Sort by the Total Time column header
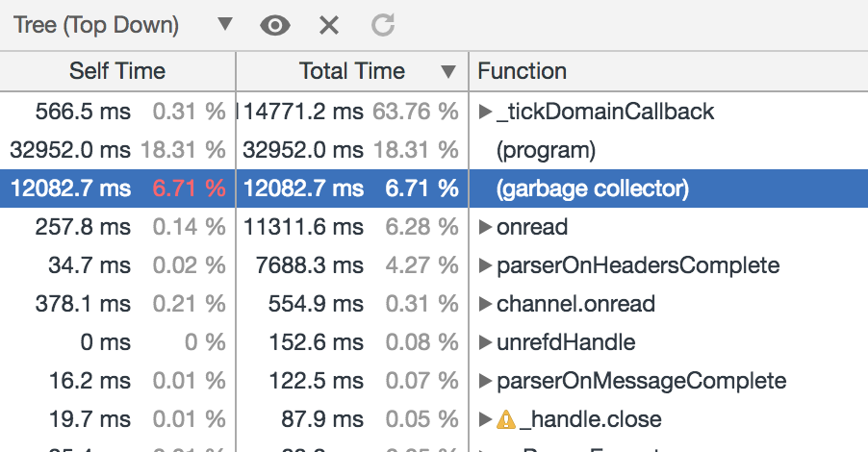 (351, 71)
